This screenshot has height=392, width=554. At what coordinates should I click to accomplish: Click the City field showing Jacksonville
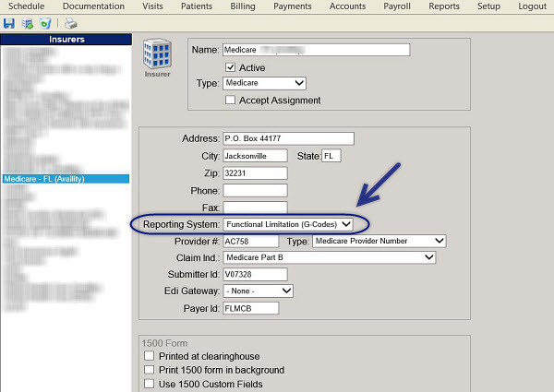255,156
